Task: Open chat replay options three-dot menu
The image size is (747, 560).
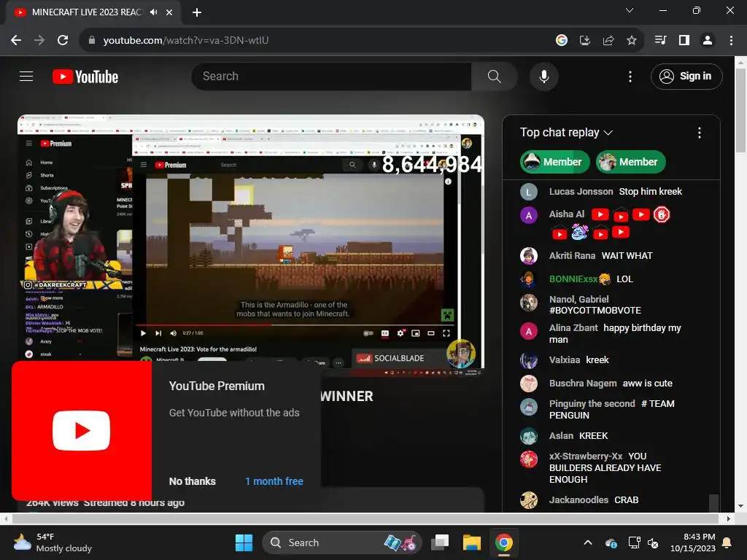Action: coord(699,133)
